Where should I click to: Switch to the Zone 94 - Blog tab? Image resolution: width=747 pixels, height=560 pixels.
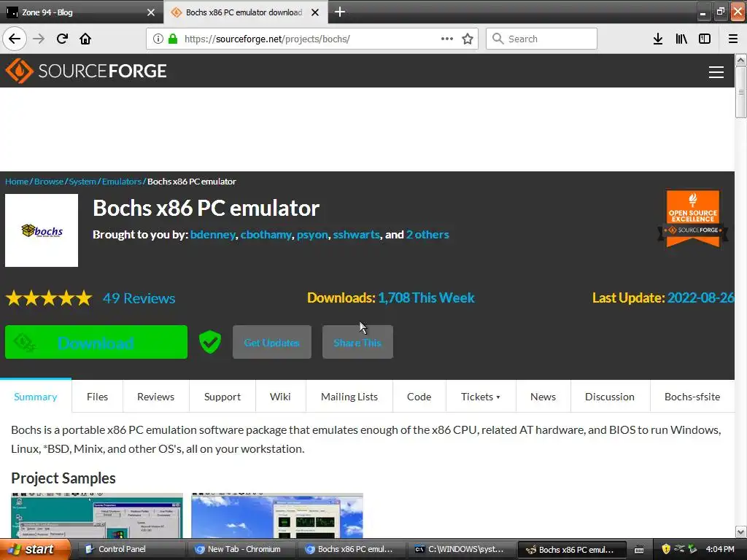(82, 12)
